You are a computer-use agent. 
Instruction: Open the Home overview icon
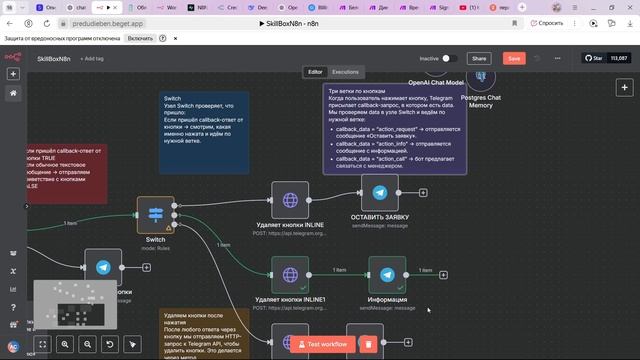[x=13, y=93]
